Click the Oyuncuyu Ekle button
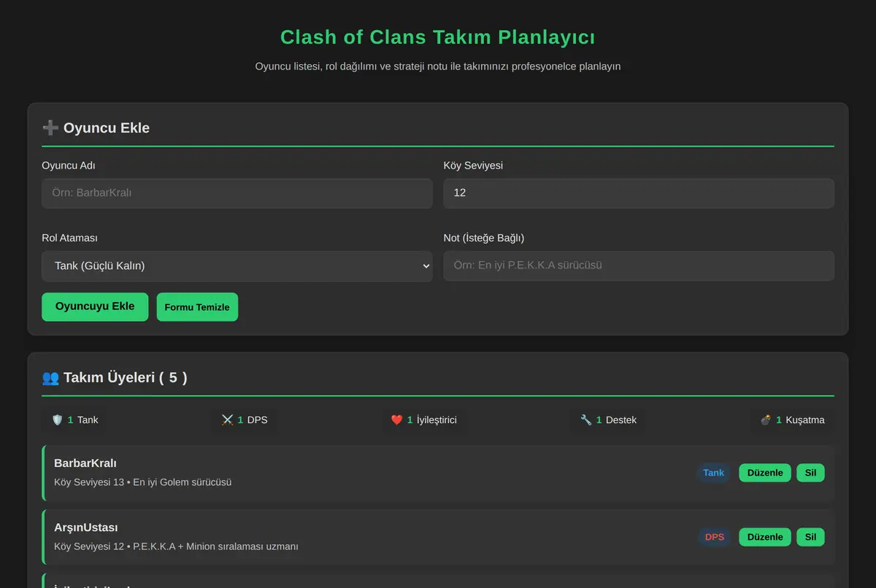The image size is (876, 588). 95,307
